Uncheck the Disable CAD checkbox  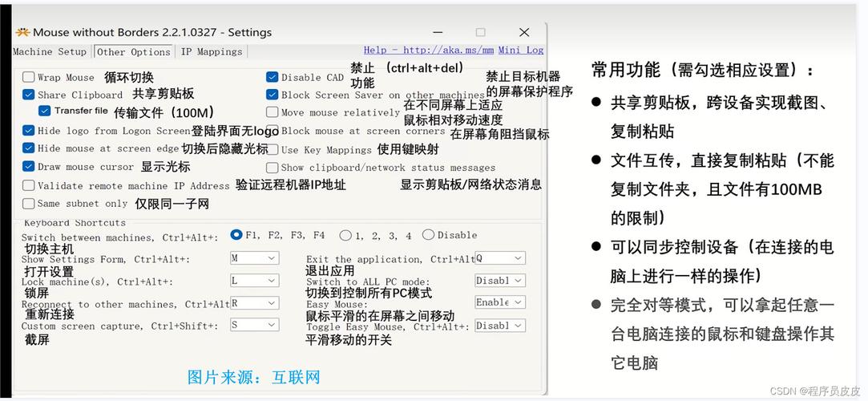click(272, 77)
